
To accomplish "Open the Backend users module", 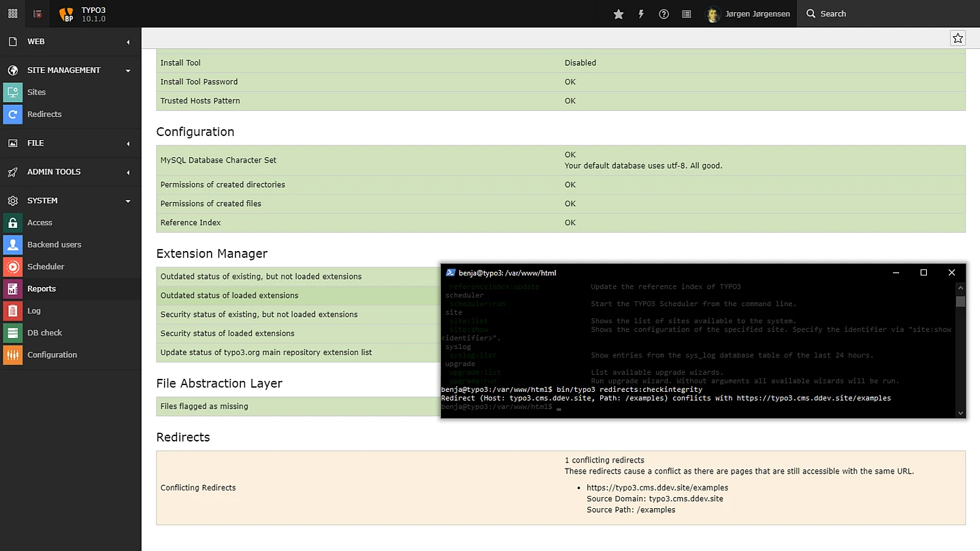I will click(x=54, y=245).
